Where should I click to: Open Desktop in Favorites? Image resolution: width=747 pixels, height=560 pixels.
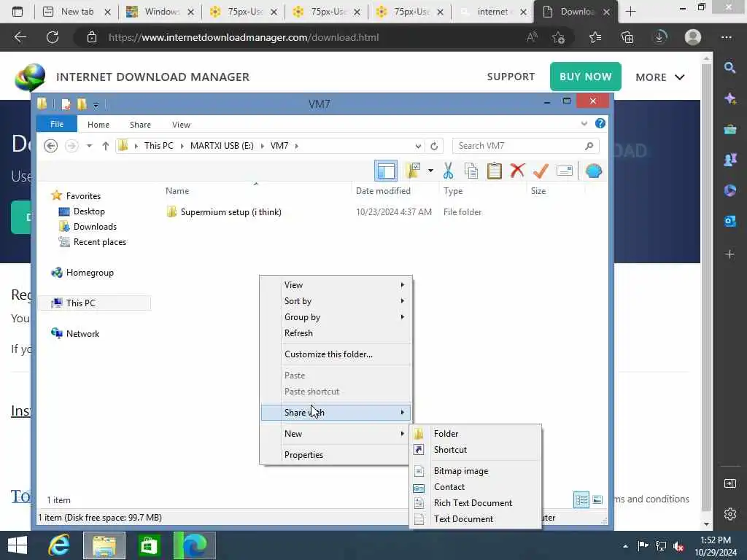click(88, 211)
